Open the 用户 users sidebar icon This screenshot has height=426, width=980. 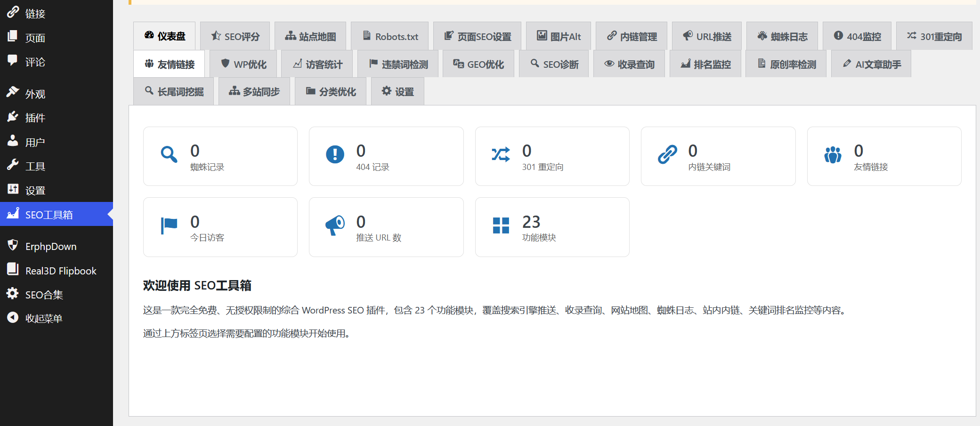tap(13, 141)
